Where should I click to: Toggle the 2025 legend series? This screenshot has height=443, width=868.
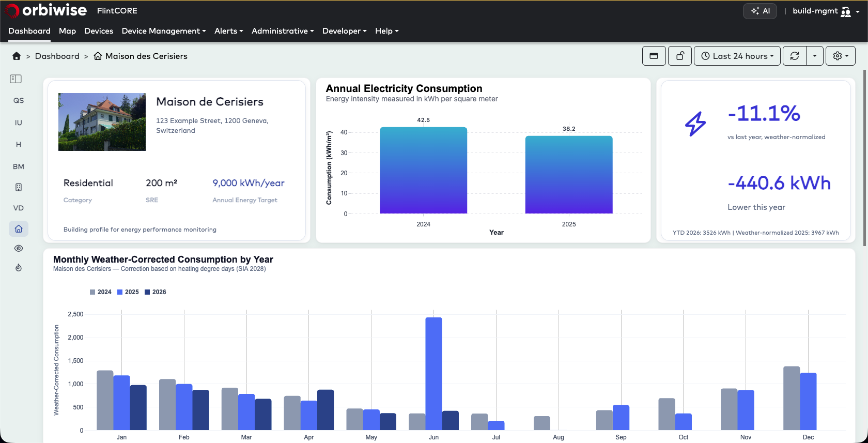coord(128,292)
